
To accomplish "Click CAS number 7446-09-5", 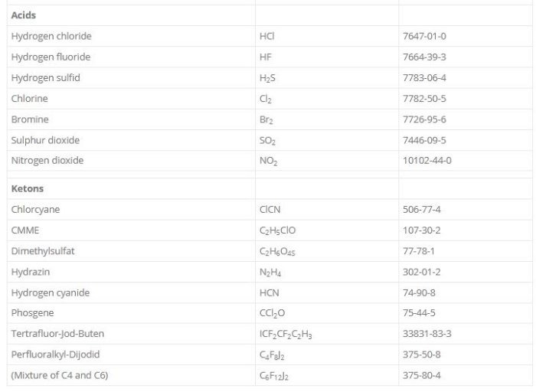I will [424, 140].
